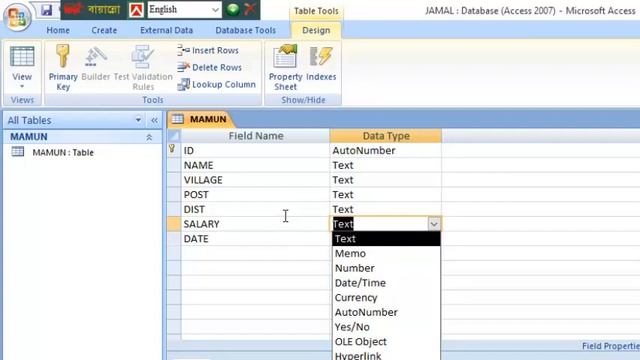Click the Data Type column header
The image size is (640, 360).
point(385,136)
